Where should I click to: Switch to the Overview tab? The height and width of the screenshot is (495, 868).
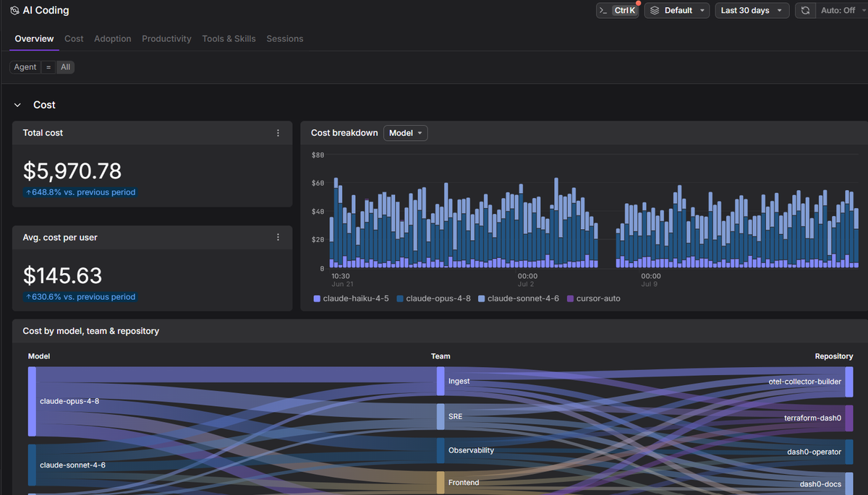pyautogui.click(x=34, y=39)
